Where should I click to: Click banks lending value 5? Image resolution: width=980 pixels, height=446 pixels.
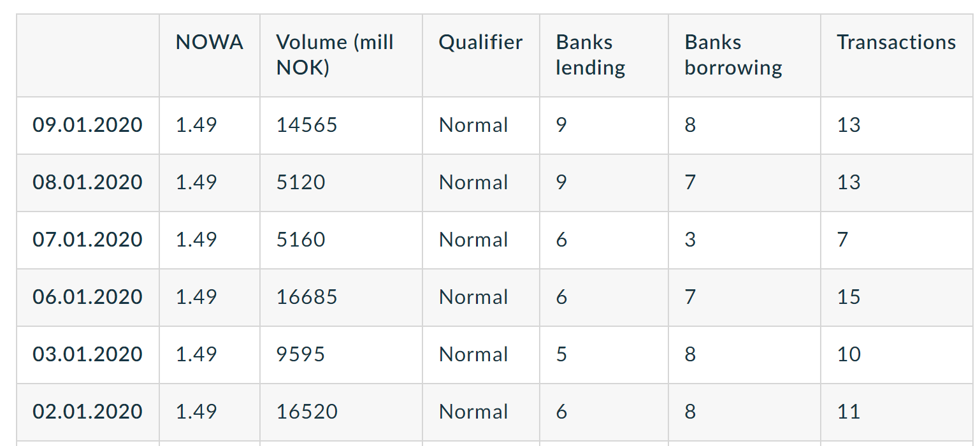561,354
